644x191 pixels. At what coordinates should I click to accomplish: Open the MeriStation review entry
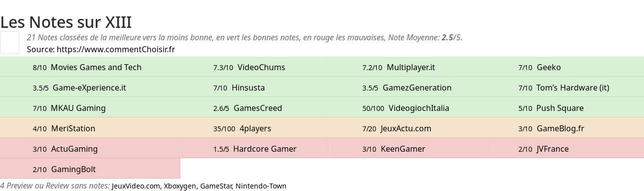point(73,128)
